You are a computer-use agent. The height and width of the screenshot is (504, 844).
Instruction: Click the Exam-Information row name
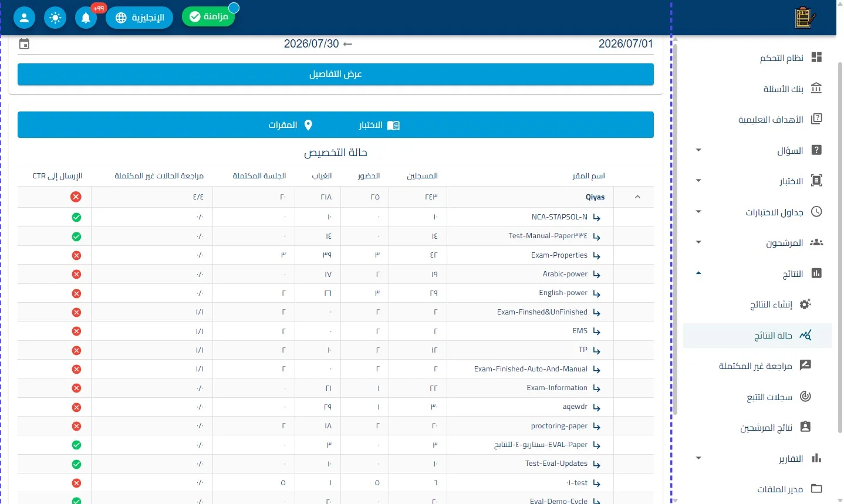(x=557, y=388)
